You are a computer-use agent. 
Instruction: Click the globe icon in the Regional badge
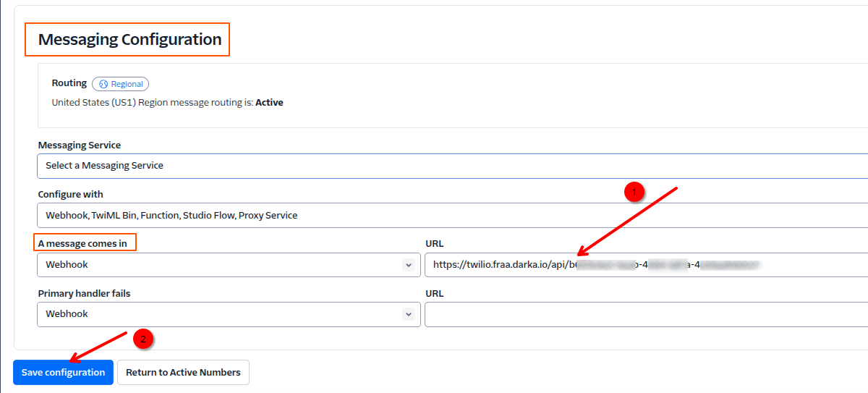point(103,84)
